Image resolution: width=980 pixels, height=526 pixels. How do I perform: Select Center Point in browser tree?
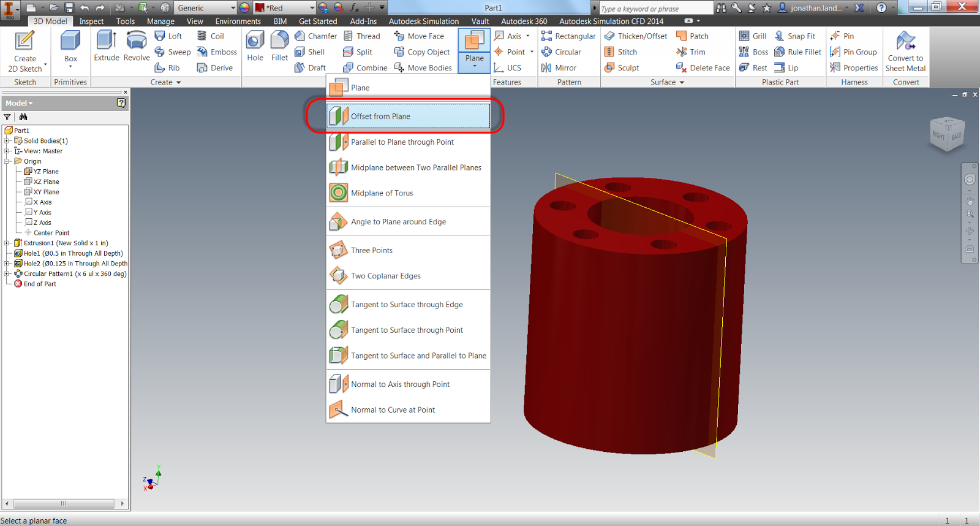(47, 233)
